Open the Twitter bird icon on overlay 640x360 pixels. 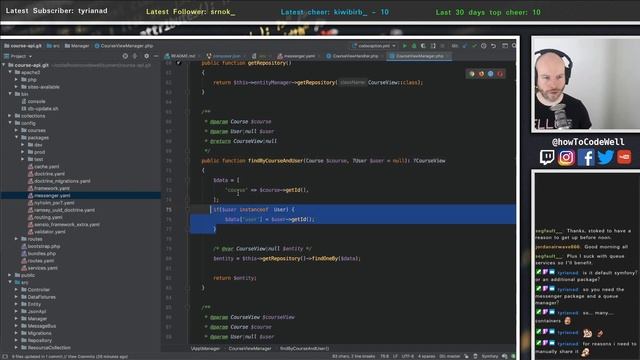[x=605, y=157]
